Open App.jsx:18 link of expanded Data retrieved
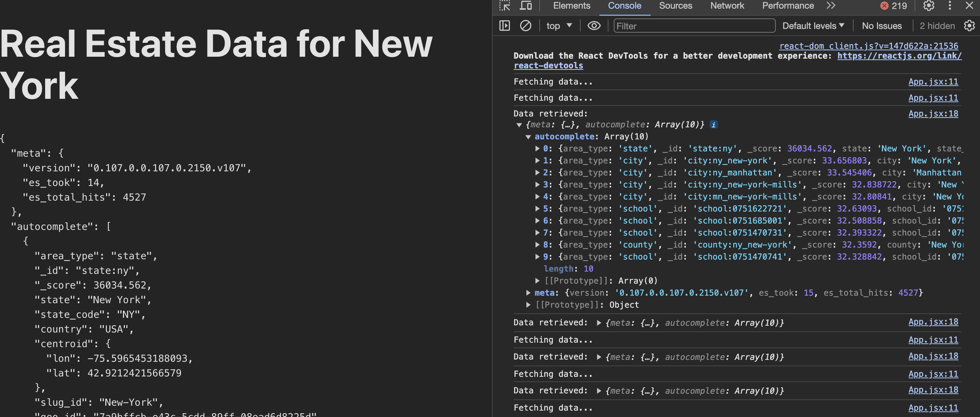 tap(933, 114)
